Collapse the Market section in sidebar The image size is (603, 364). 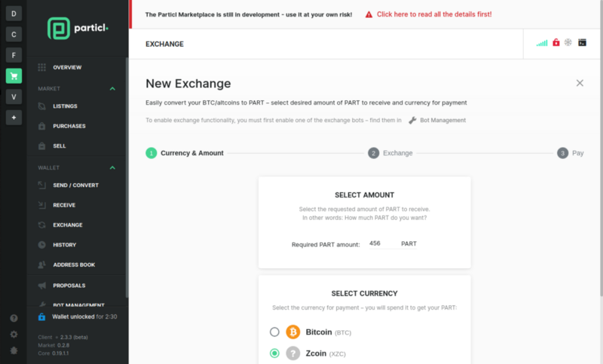pos(112,89)
